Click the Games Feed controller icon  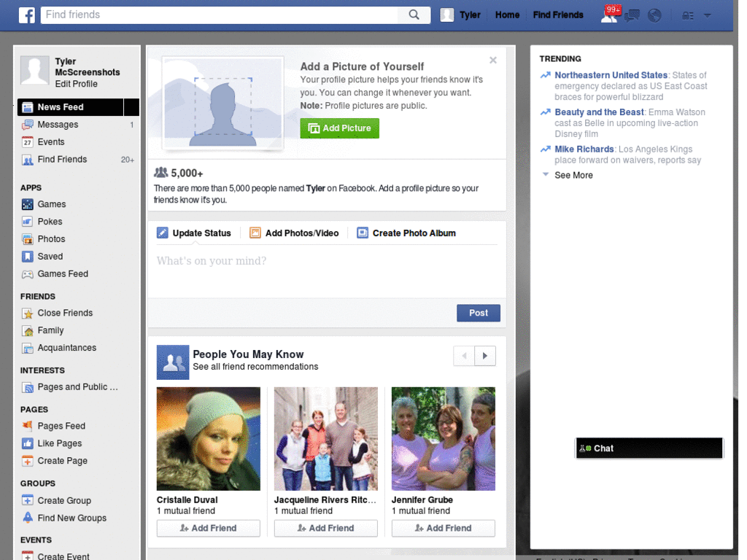click(x=28, y=274)
